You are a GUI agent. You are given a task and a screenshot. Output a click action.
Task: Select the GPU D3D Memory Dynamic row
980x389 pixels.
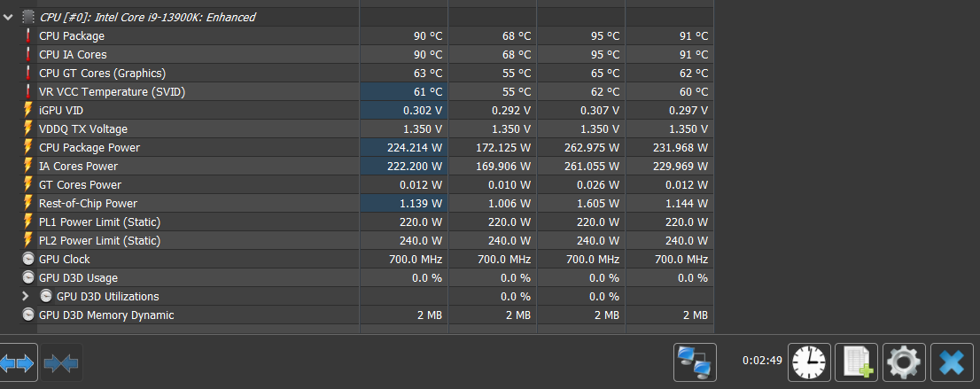click(x=106, y=315)
